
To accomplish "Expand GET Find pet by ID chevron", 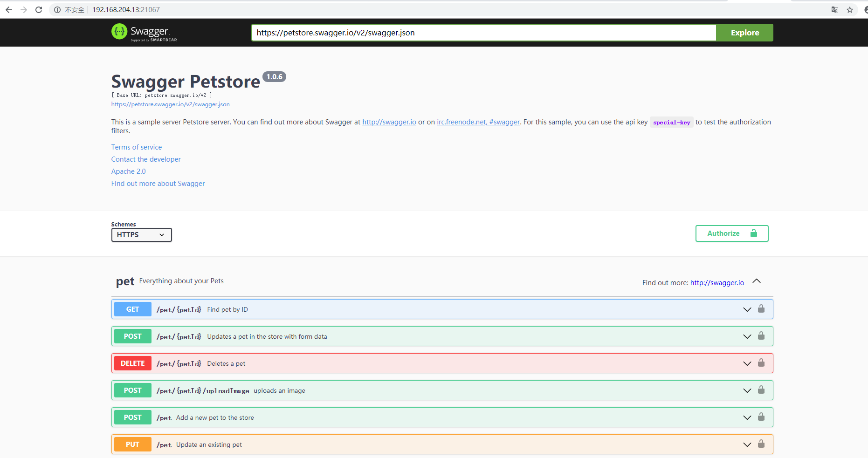I will [747, 309].
